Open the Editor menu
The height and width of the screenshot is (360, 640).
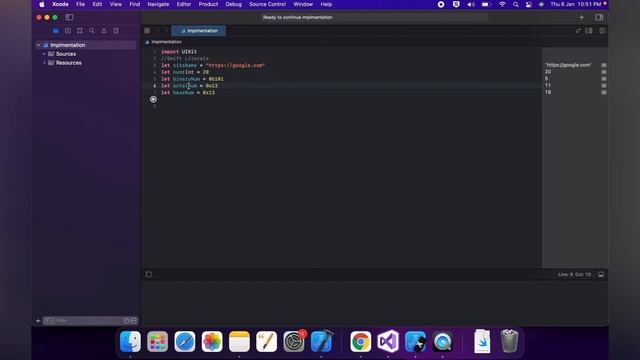pyautogui.click(x=184, y=4)
